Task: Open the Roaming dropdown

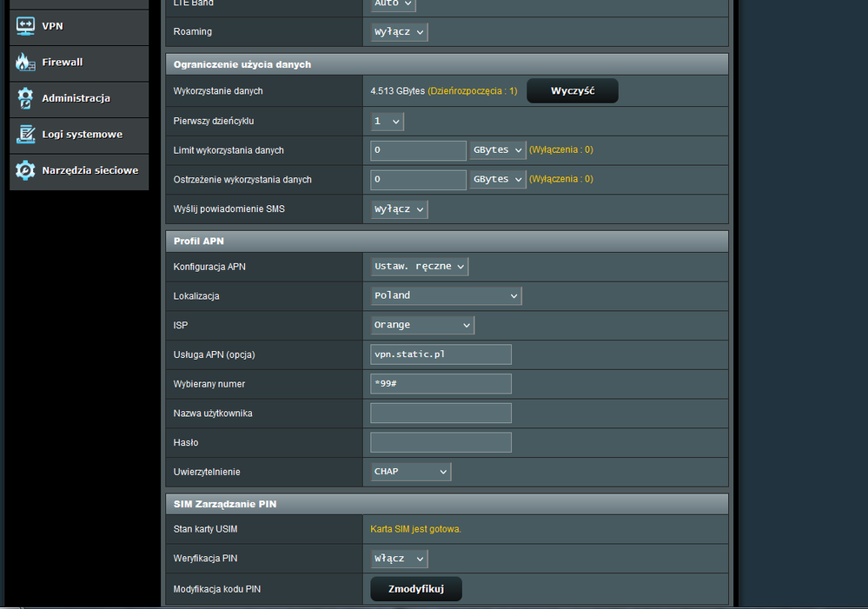Action: pyautogui.click(x=399, y=32)
